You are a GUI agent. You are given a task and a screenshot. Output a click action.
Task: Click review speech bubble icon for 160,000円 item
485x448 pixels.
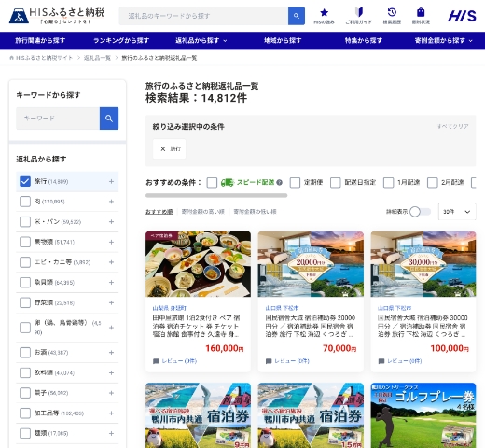[156, 361]
